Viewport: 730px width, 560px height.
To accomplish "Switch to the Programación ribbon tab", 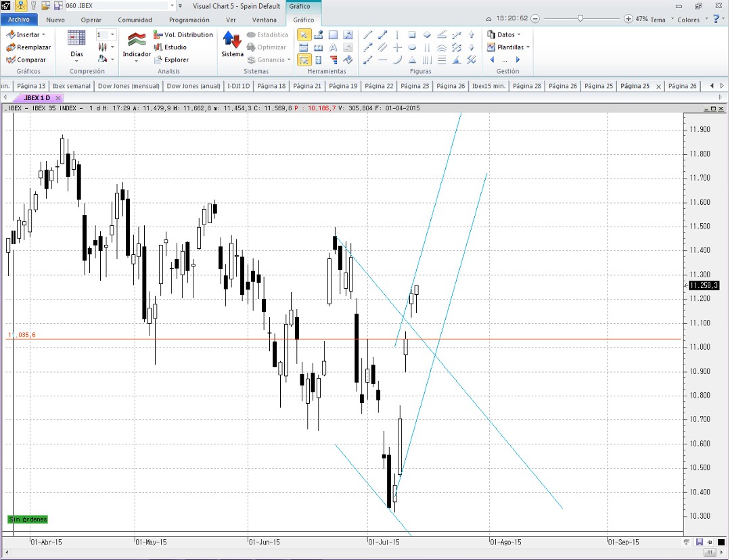I will [189, 20].
